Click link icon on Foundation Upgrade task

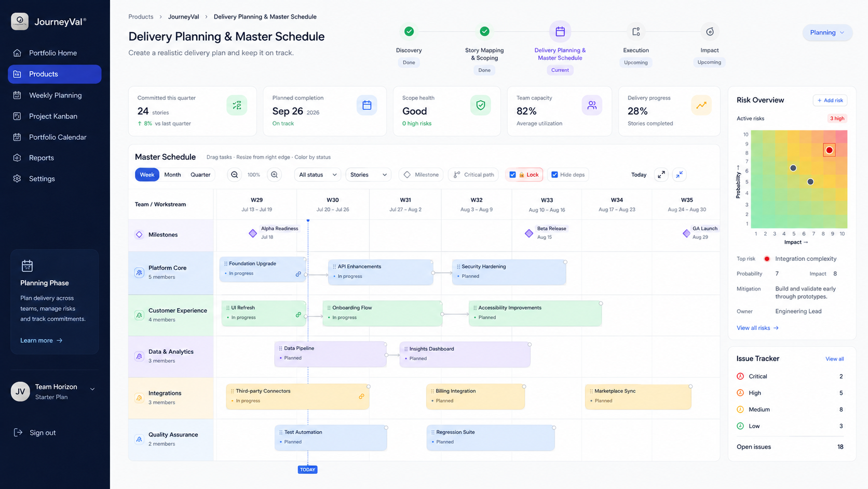coord(299,274)
